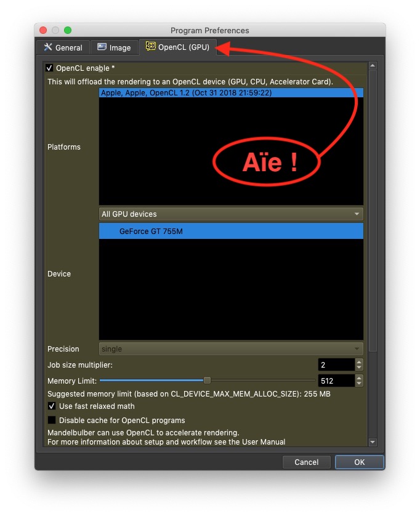Decrease Memory Limit with down arrow
Viewport: 420px width, 516px height.
pos(359,384)
